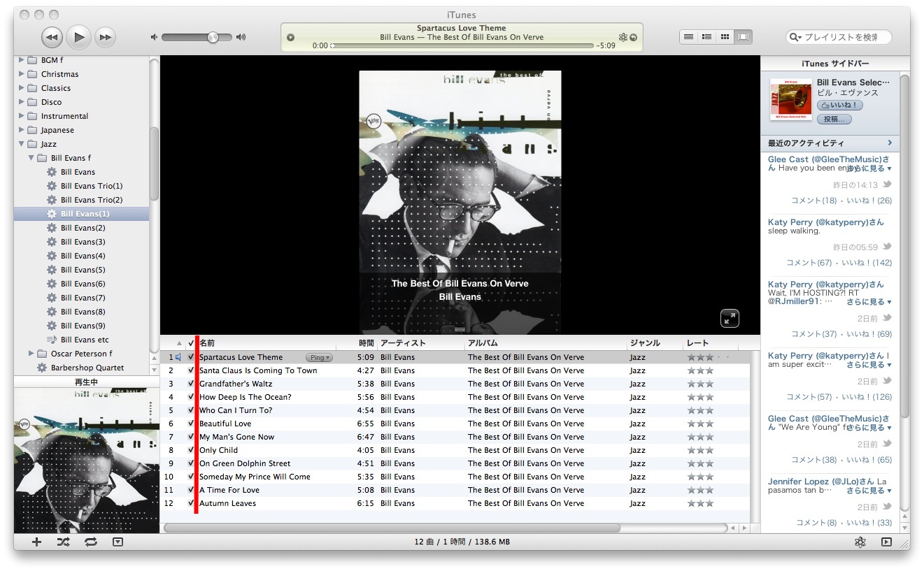Open Genius icon in the now-playing display
Viewport: 924px width, 571px height.
coord(623,38)
